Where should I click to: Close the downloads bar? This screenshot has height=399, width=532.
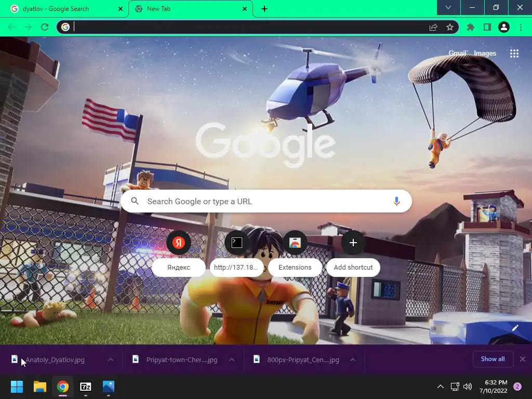tap(523, 359)
